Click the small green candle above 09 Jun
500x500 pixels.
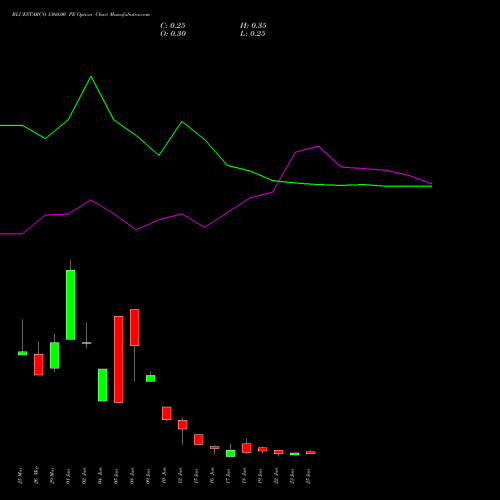(151, 378)
